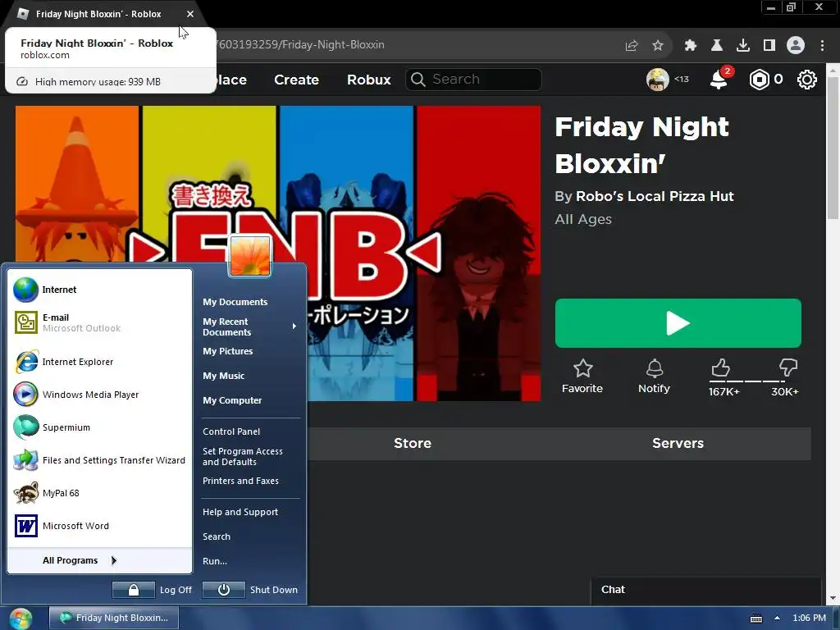Switch to the Servers tab
Viewport: 840px width, 630px height.
[678, 444]
